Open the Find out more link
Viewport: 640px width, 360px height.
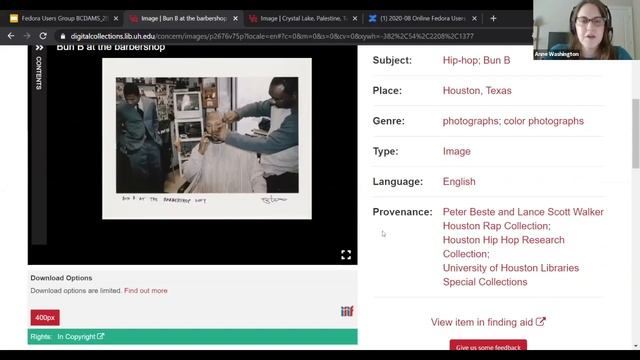tap(146, 291)
